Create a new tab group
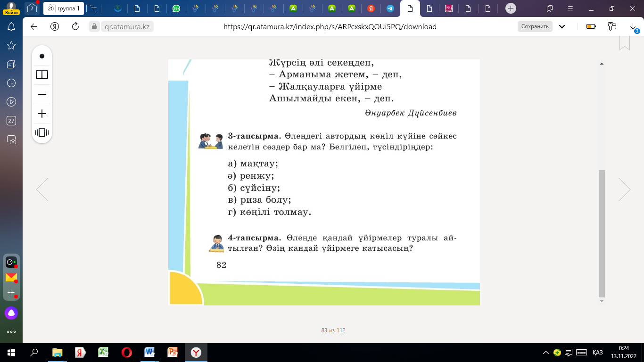 [x=91, y=8]
